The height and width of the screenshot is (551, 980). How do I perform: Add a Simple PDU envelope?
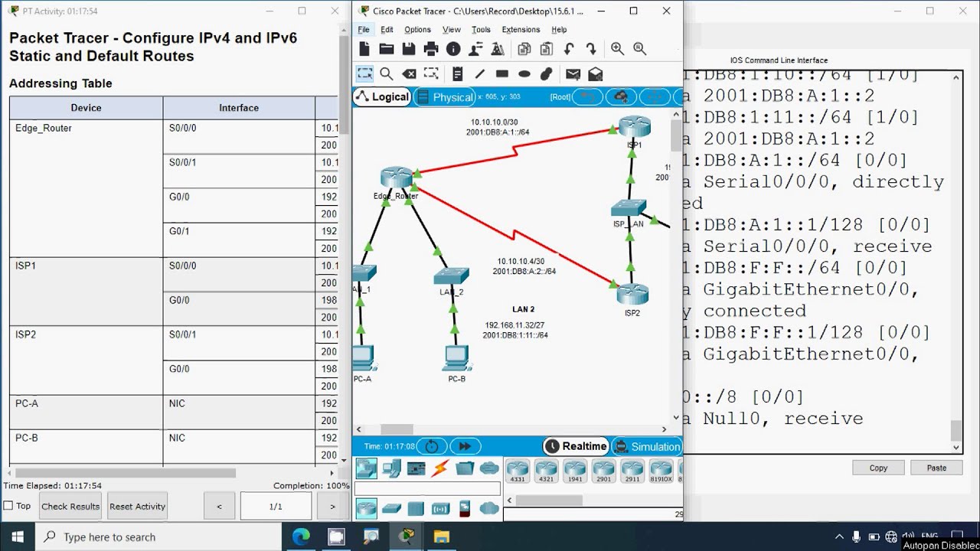click(573, 73)
